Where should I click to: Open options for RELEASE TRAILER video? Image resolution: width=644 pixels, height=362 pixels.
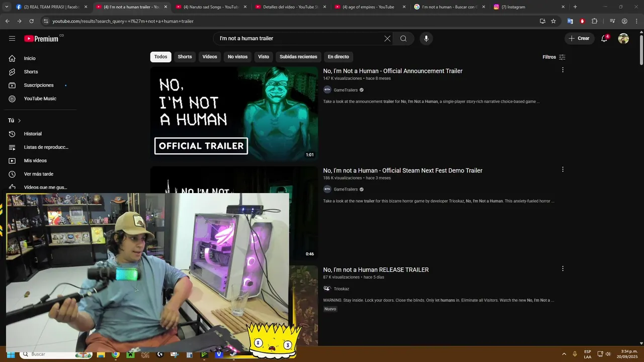tap(562, 268)
